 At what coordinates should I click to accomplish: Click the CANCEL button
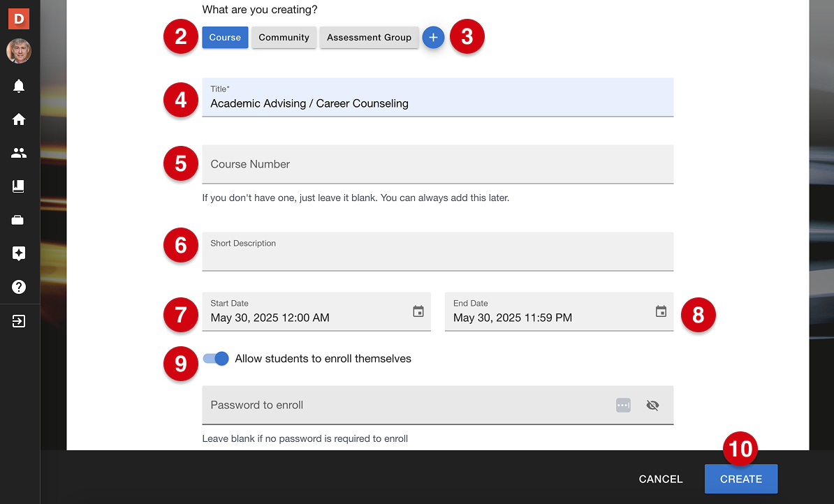pyautogui.click(x=661, y=479)
